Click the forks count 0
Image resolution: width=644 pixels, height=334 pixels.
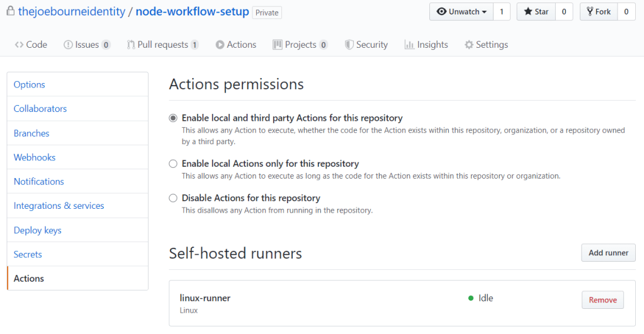(x=626, y=11)
